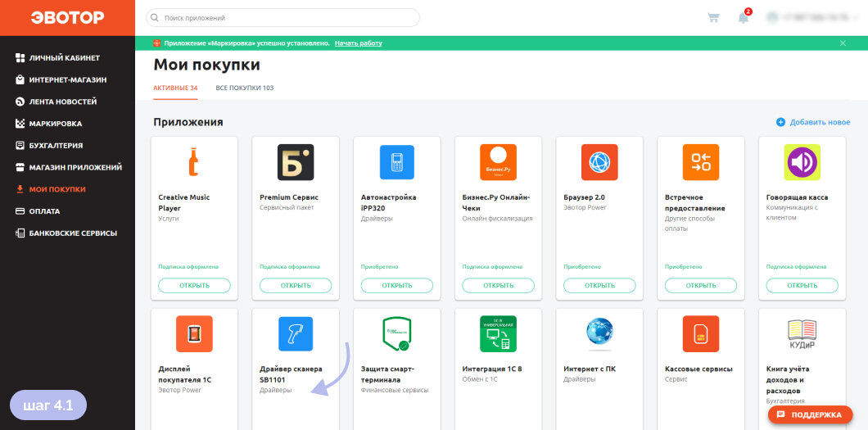
Task: Click the Интернет с ПК globe icon
Action: click(599, 333)
